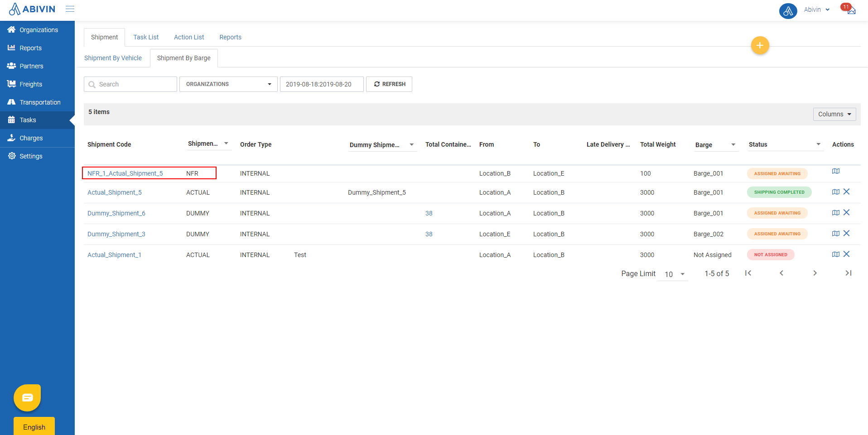Switch to the Action List tab
868x435 pixels.
coord(189,37)
